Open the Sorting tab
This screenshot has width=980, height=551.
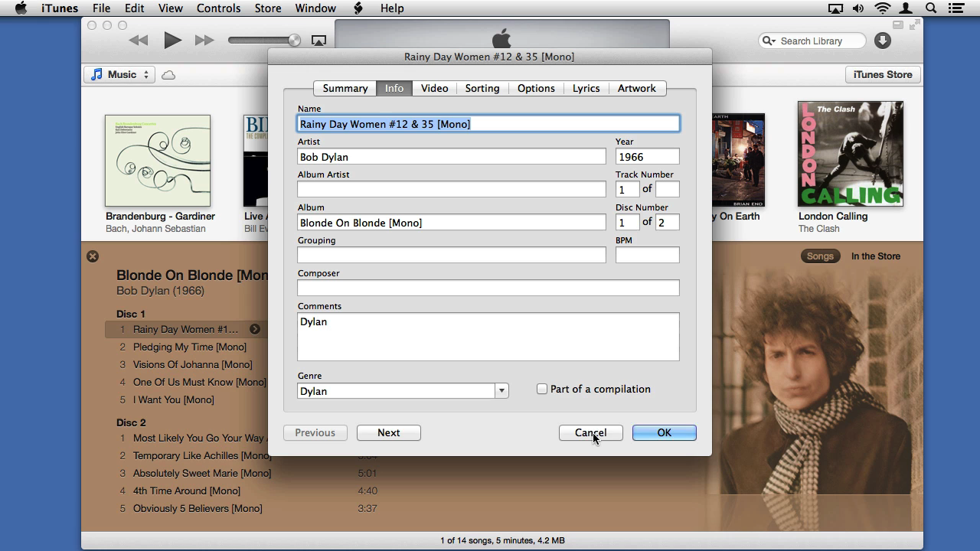(x=482, y=88)
